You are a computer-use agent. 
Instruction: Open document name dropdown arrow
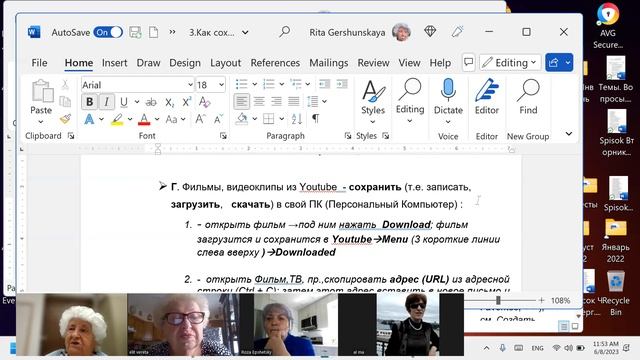pyautogui.click(x=245, y=32)
